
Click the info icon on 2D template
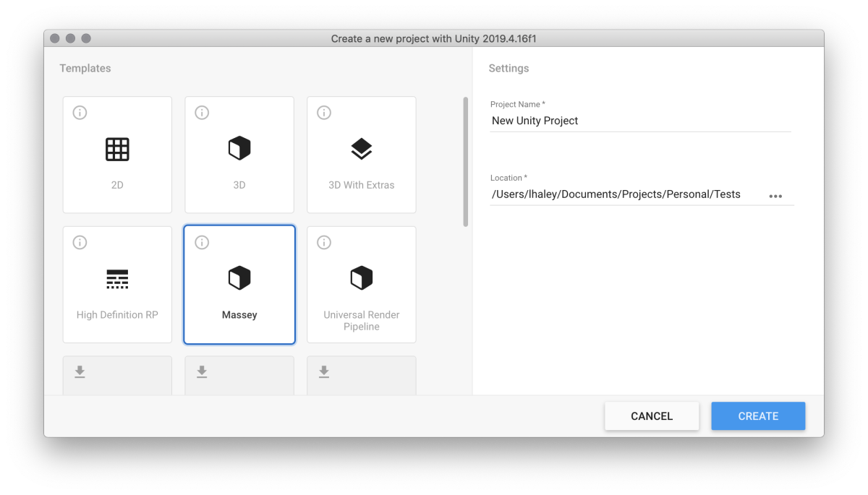[80, 113]
